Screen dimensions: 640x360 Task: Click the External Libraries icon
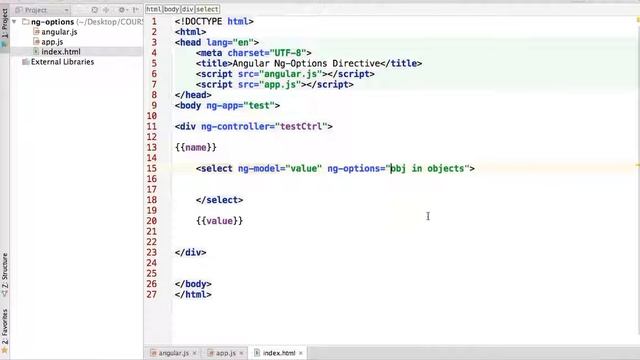(x=26, y=62)
